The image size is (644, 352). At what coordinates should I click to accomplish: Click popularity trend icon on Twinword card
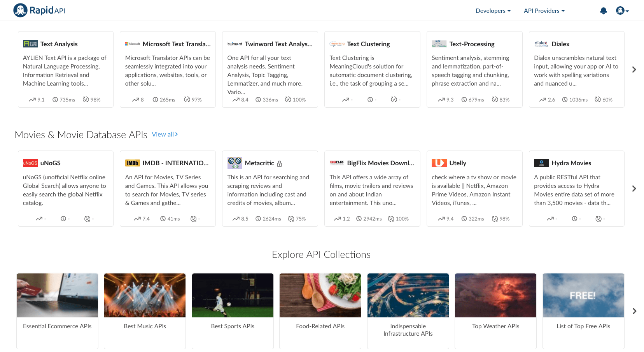pyautogui.click(x=236, y=100)
